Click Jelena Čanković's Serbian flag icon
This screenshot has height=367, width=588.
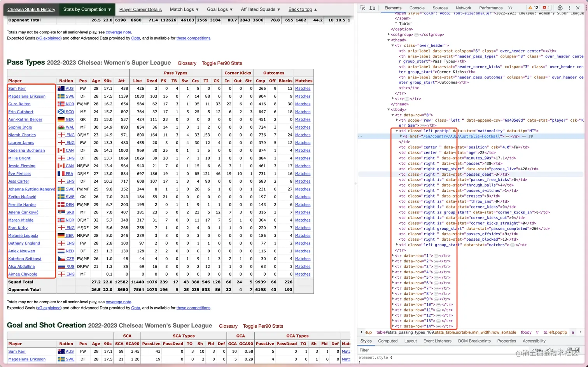click(61, 212)
